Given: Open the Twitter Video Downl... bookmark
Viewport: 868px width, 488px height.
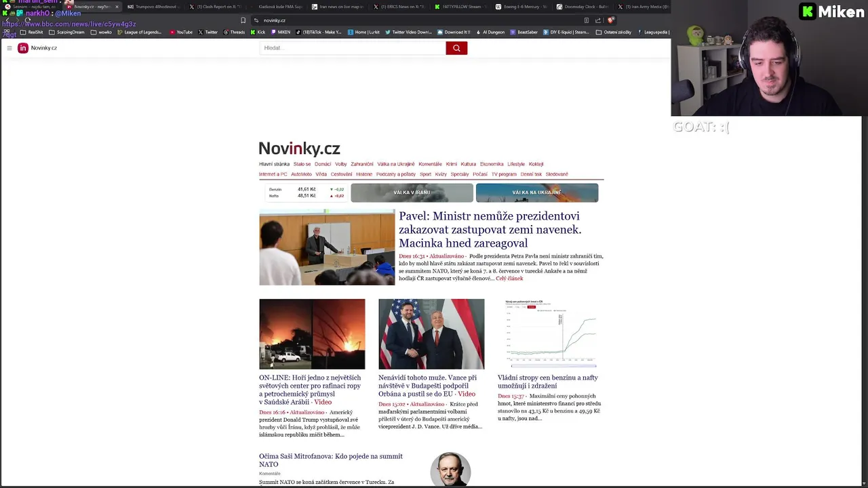Looking at the screenshot, I should coord(408,32).
